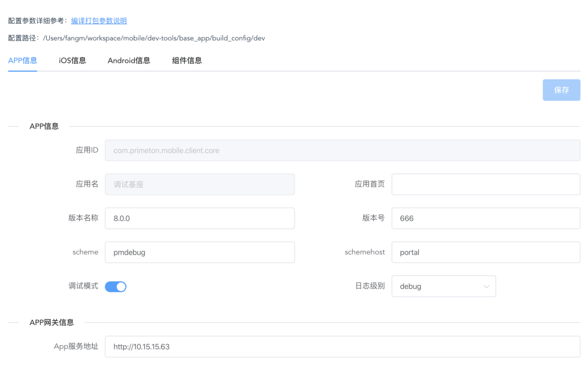Open the Android信息 tab
This screenshot has height=366, width=588.
[x=128, y=60]
